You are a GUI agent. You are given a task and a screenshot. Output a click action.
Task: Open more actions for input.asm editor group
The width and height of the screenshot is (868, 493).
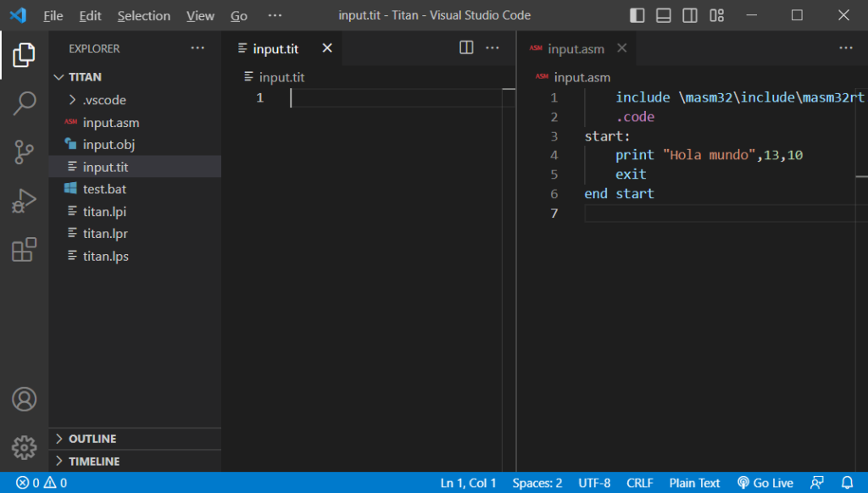[x=846, y=48]
